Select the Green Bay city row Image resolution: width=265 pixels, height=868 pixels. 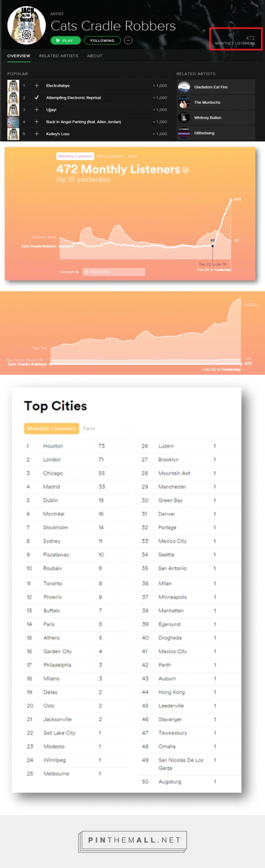(x=190, y=500)
